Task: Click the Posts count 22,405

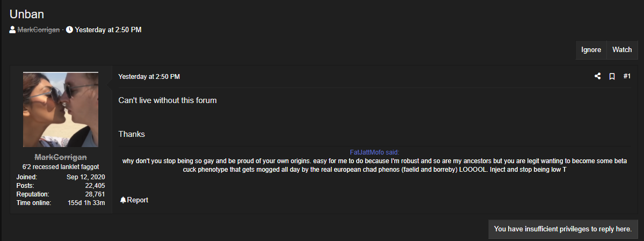Action: (x=95, y=186)
